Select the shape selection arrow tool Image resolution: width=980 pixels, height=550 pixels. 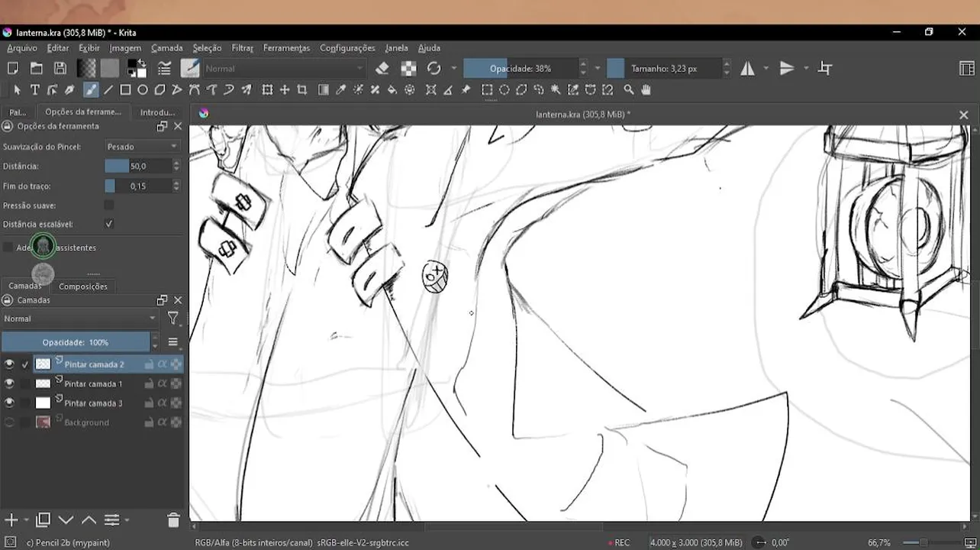pos(18,90)
